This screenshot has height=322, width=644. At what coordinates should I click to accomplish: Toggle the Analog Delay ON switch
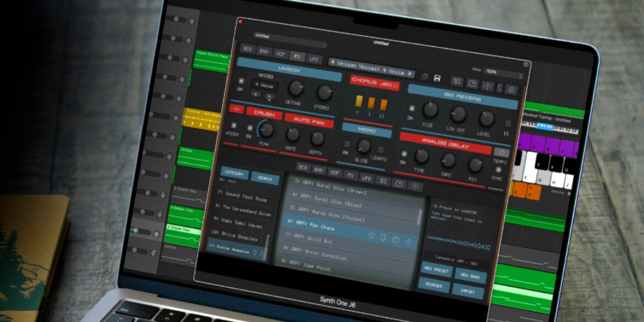[403, 154]
